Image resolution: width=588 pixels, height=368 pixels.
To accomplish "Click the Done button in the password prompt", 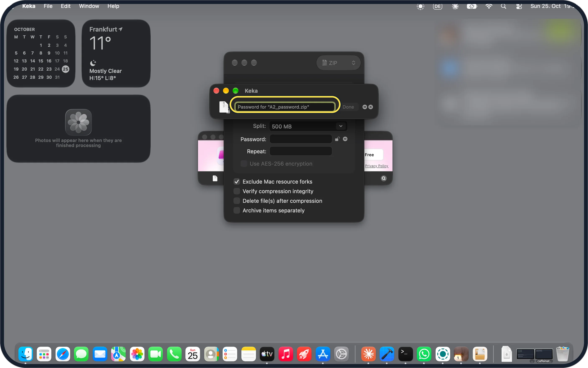I will 348,107.
